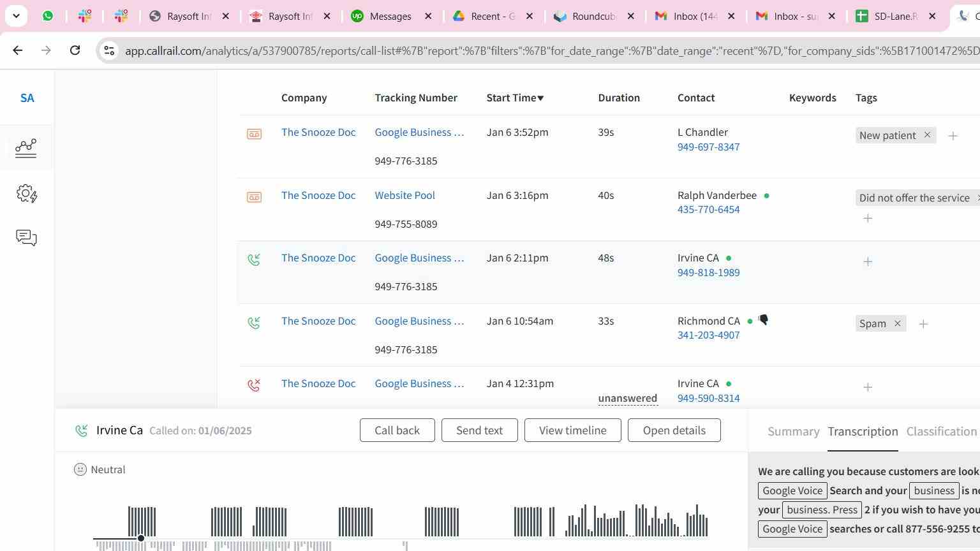Click the unanswered duration label

click(x=627, y=399)
